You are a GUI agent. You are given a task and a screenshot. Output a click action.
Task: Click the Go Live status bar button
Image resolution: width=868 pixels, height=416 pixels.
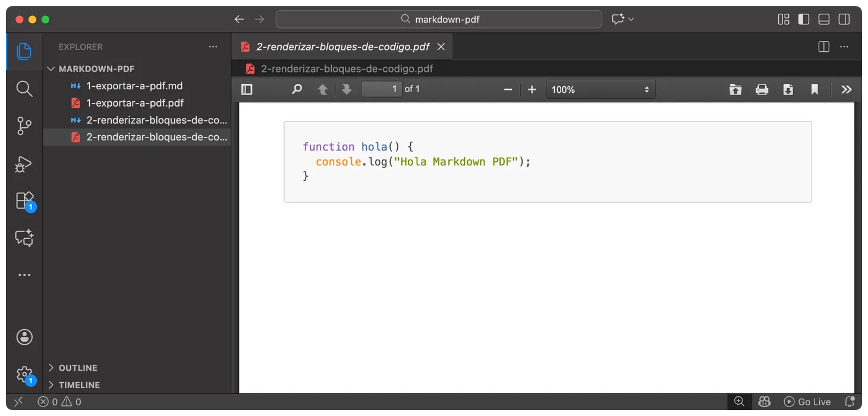click(x=807, y=402)
